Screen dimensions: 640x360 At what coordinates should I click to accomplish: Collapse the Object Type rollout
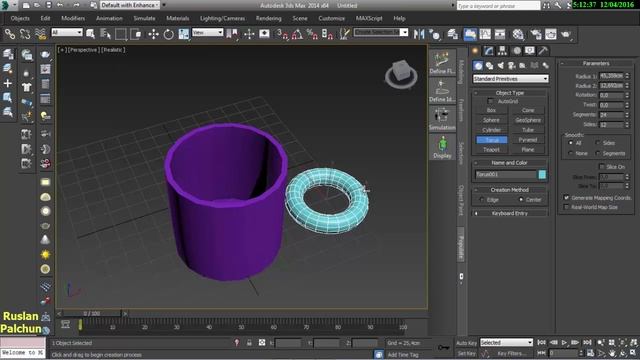pyautogui.click(x=510, y=93)
